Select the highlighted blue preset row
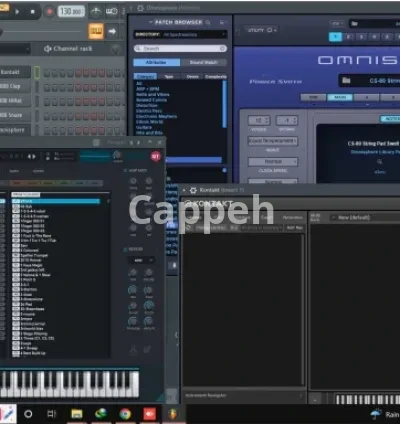400x424 pixels. pyautogui.click(x=56, y=201)
